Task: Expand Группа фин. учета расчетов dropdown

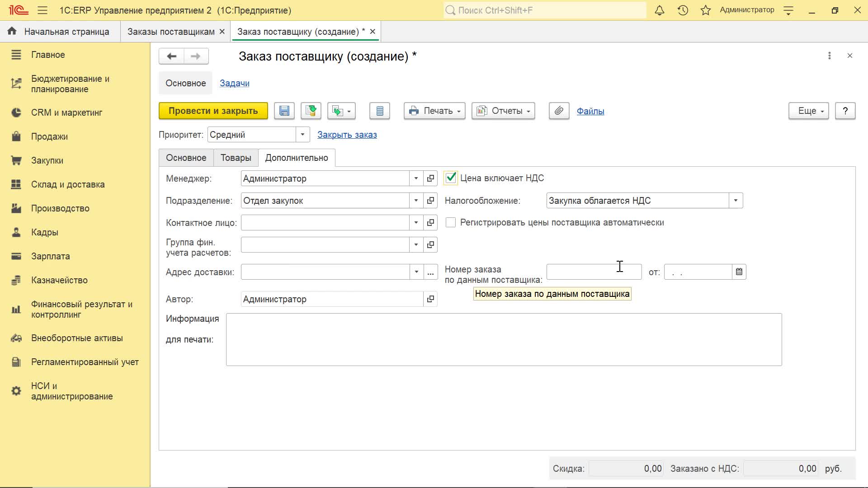Action: [x=416, y=244]
